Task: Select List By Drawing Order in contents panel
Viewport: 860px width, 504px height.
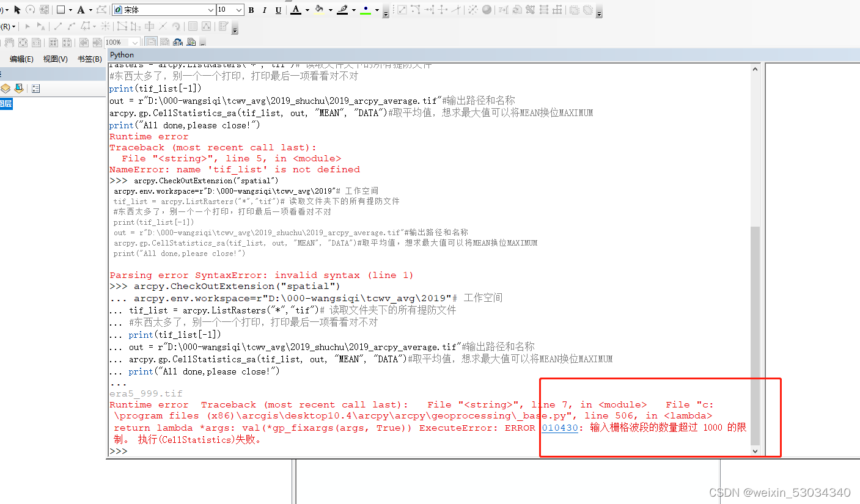Action: tap(6, 88)
